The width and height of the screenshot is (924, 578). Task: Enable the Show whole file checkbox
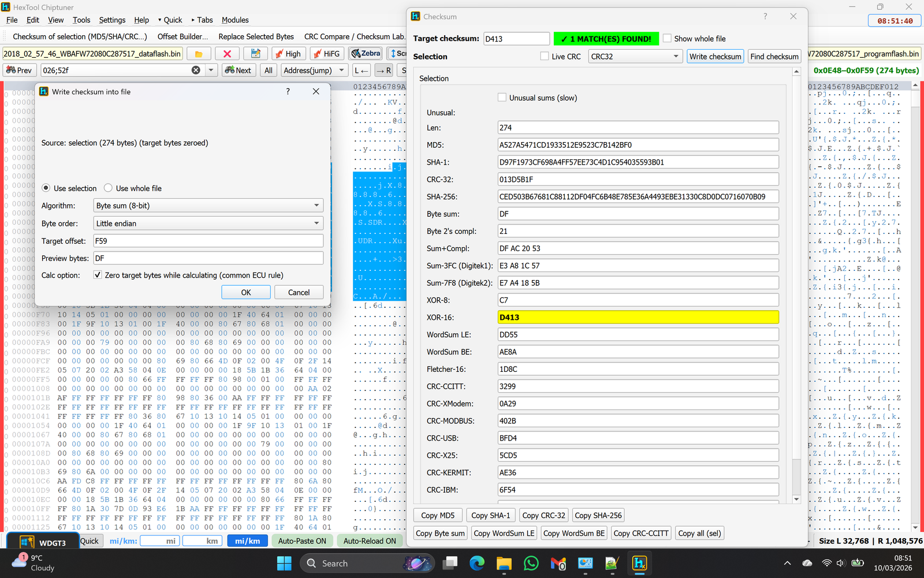tap(668, 38)
